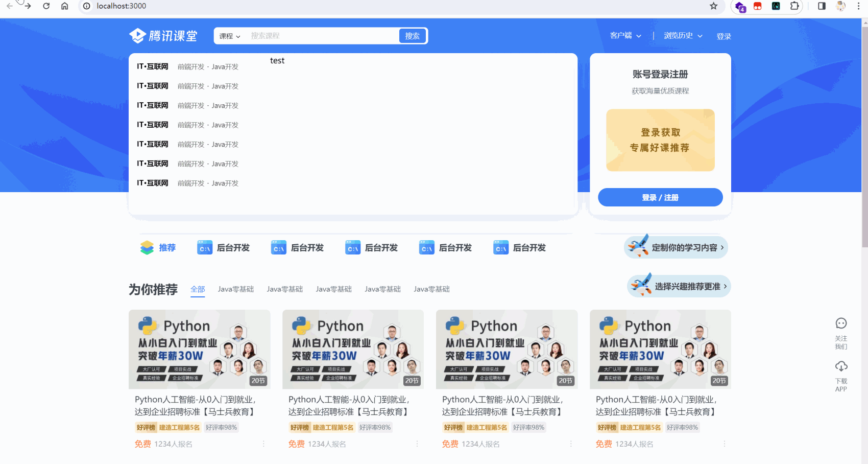868x464 pixels.
Task: Focus the 搜索课程 input field
Action: pos(323,36)
